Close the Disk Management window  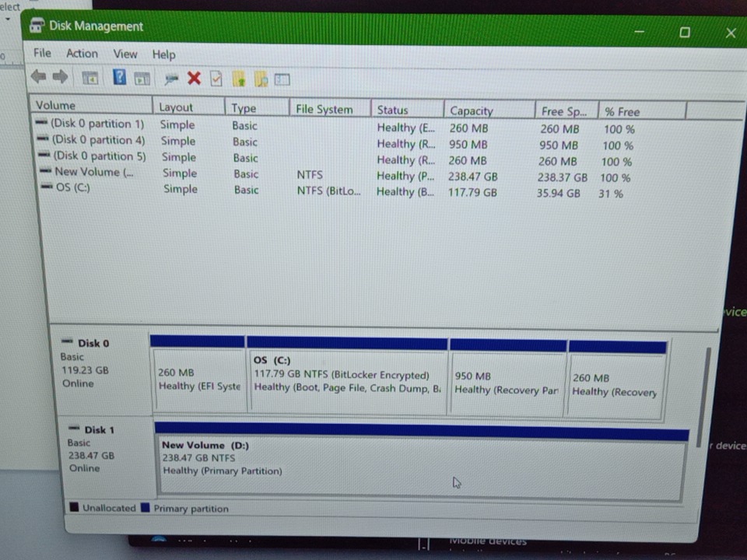731,33
